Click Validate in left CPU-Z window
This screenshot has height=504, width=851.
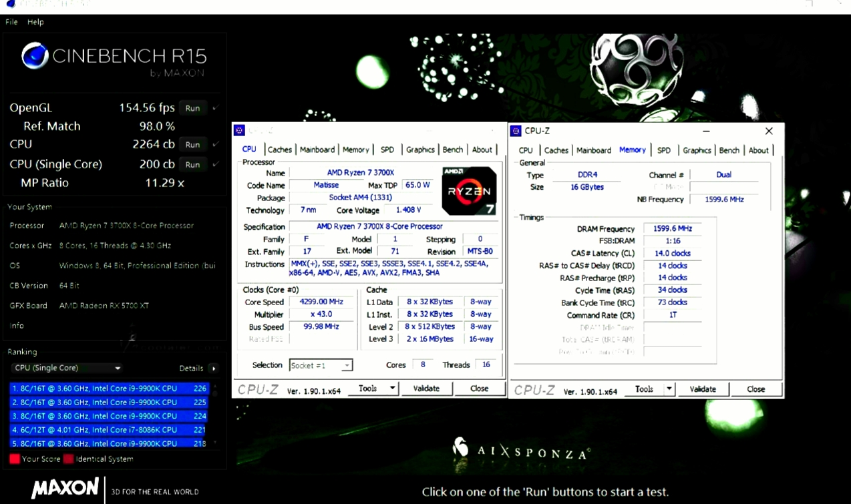click(426, 389)
